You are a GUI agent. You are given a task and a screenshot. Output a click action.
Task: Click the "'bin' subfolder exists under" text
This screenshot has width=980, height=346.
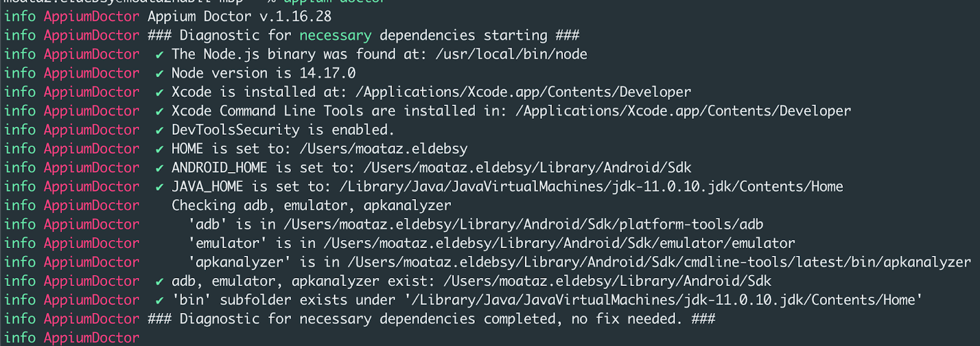coord(283,301)
